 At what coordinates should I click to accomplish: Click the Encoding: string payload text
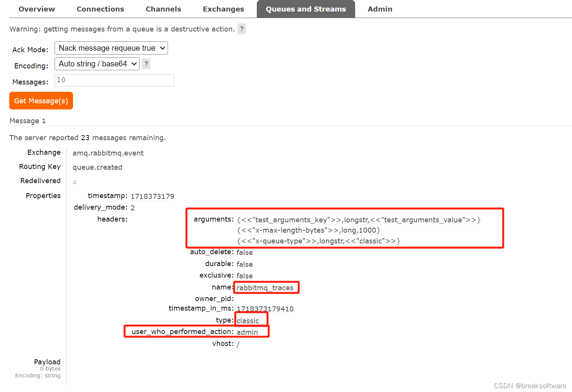click(38, 375)
